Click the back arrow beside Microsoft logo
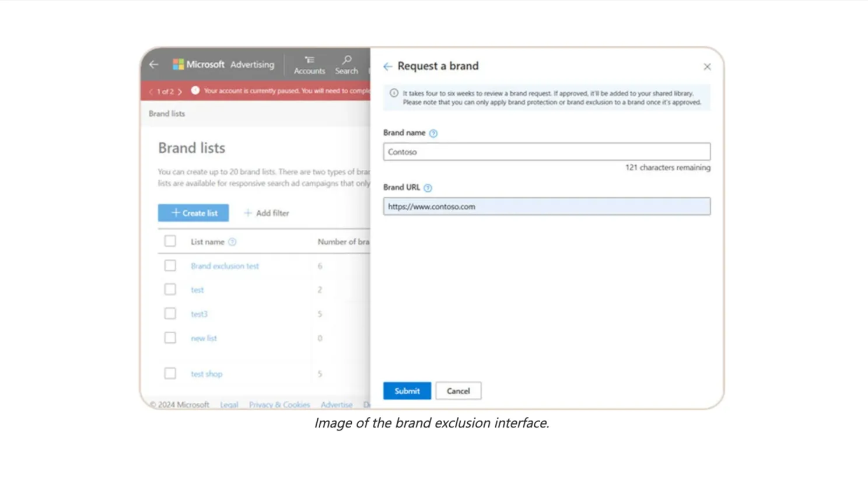 153,65
